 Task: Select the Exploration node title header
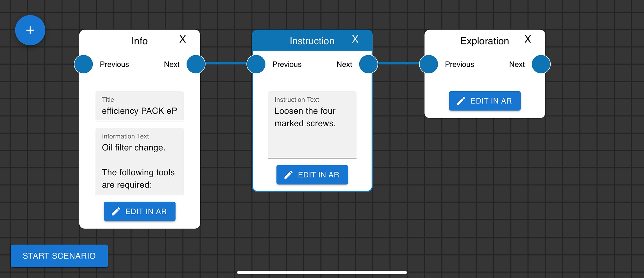[x=484, y=41]
